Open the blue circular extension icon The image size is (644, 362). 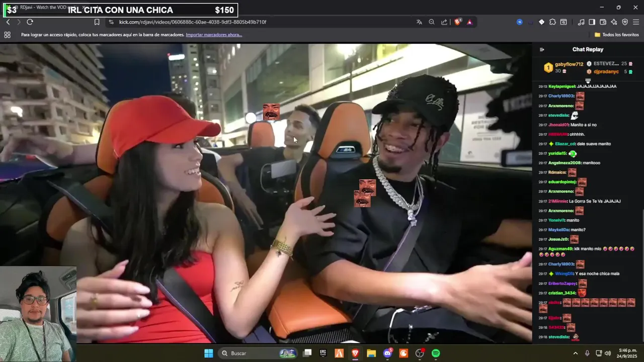pos(520,22)
